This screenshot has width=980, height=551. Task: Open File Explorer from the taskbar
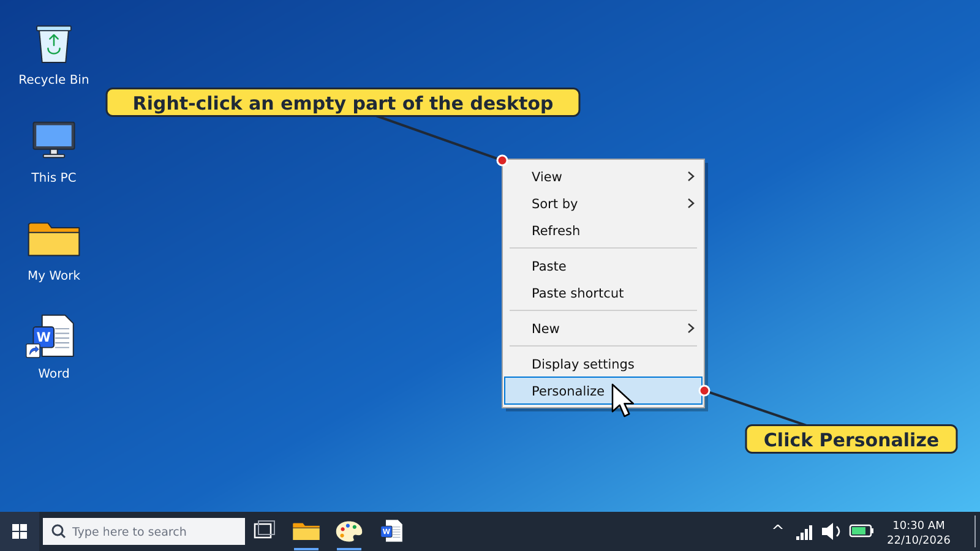(306, 531)
